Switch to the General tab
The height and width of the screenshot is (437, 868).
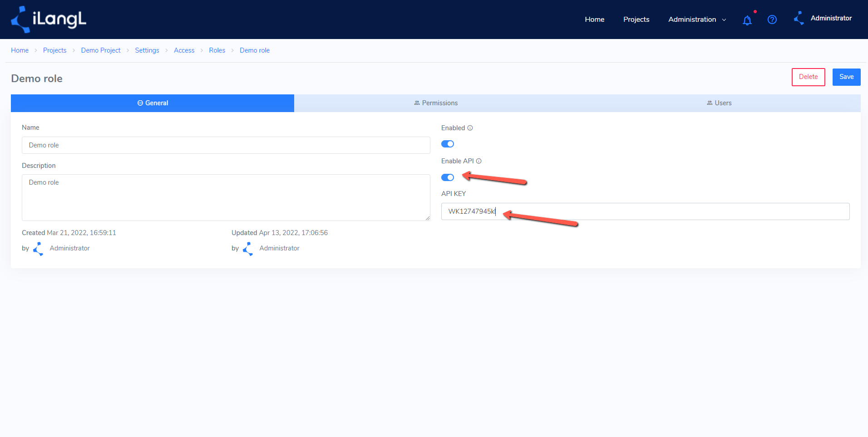pos(153,103)
